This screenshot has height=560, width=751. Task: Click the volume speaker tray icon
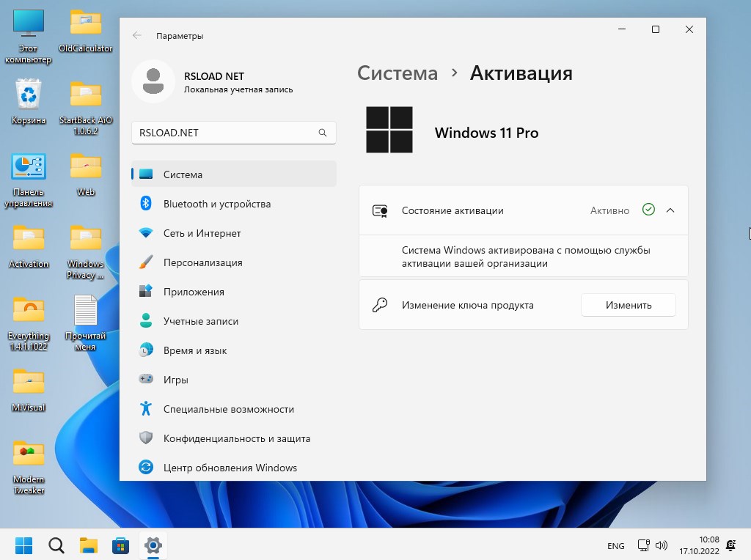tap(661, 545)
